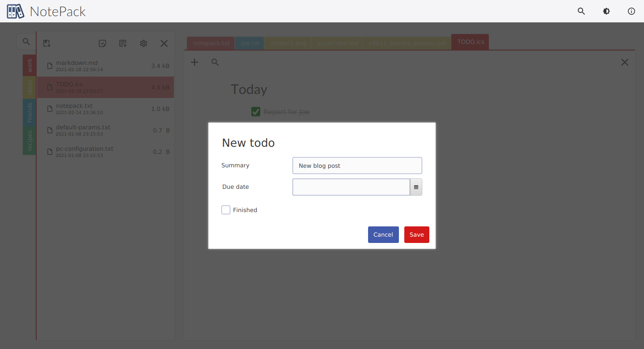This screenshot has height=349, width=644.
Task: Uncheck the Report for Joe todo
Action: (x=256, y=112)
